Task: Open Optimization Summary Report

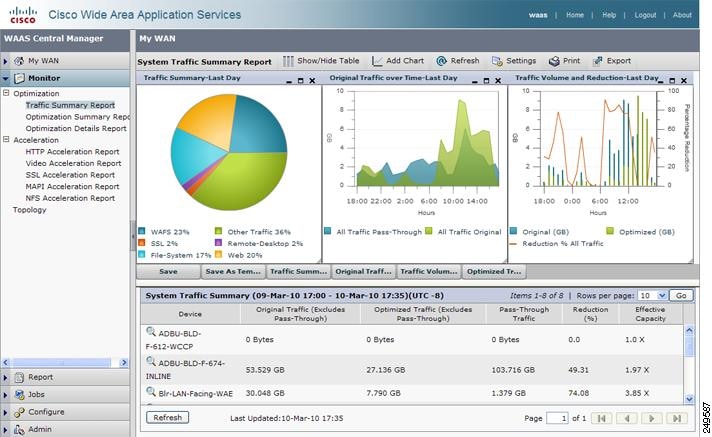Action: click(x=78, y=117)
